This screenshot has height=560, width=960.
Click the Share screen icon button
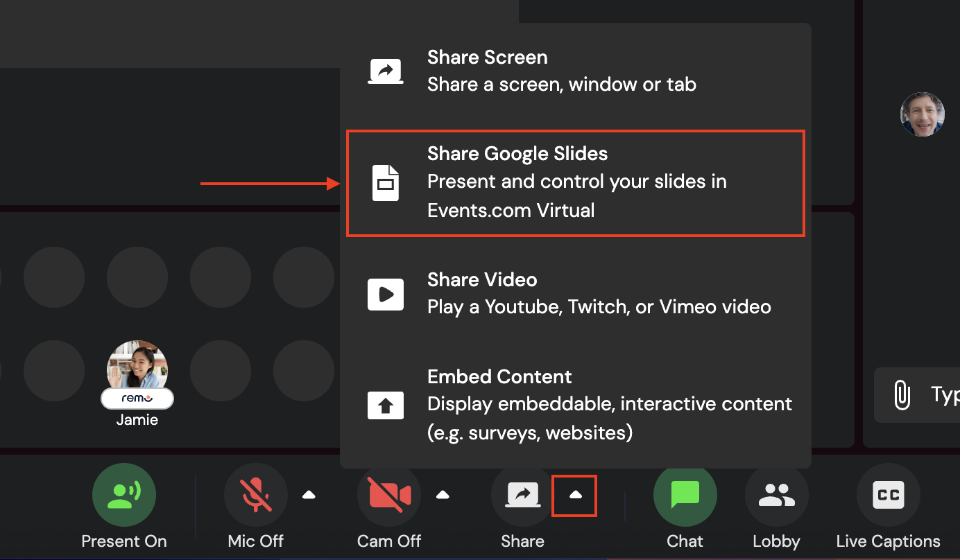click(522, 495)
